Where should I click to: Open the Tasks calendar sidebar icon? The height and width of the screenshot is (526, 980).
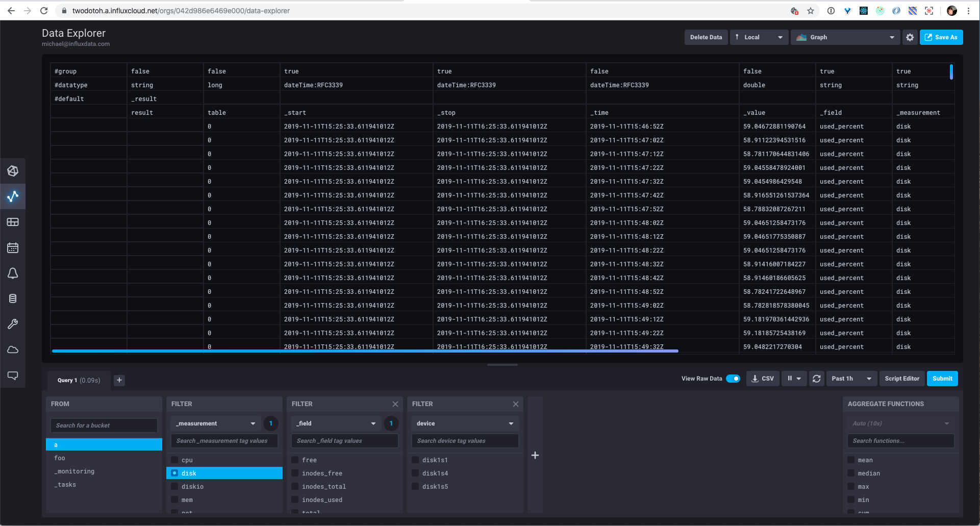pos(13,248)
